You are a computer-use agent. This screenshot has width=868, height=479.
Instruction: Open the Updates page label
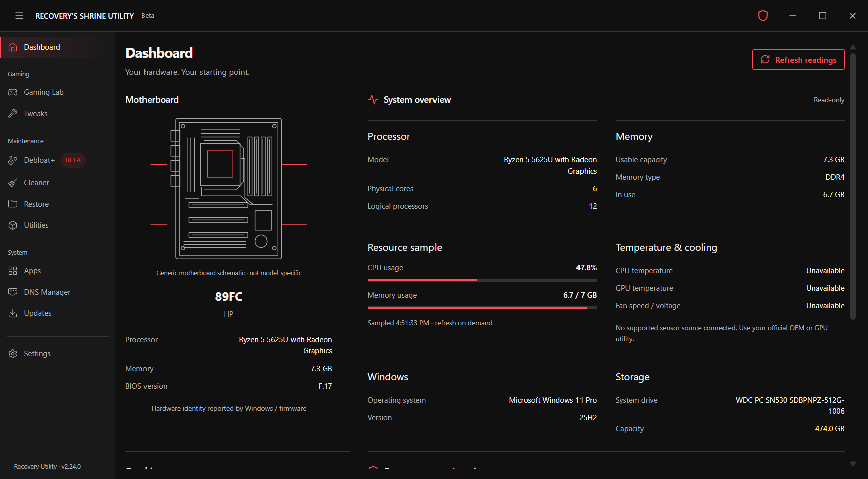click(38, 313)
